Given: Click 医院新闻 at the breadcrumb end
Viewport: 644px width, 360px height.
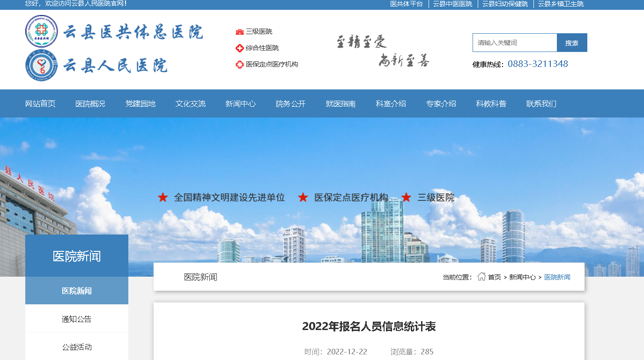Looking at the screenshot, I should 557,277.
